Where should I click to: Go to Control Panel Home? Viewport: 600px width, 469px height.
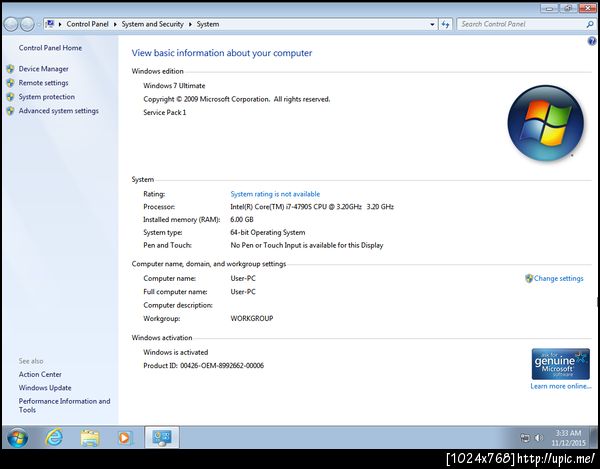pos(50,48)
